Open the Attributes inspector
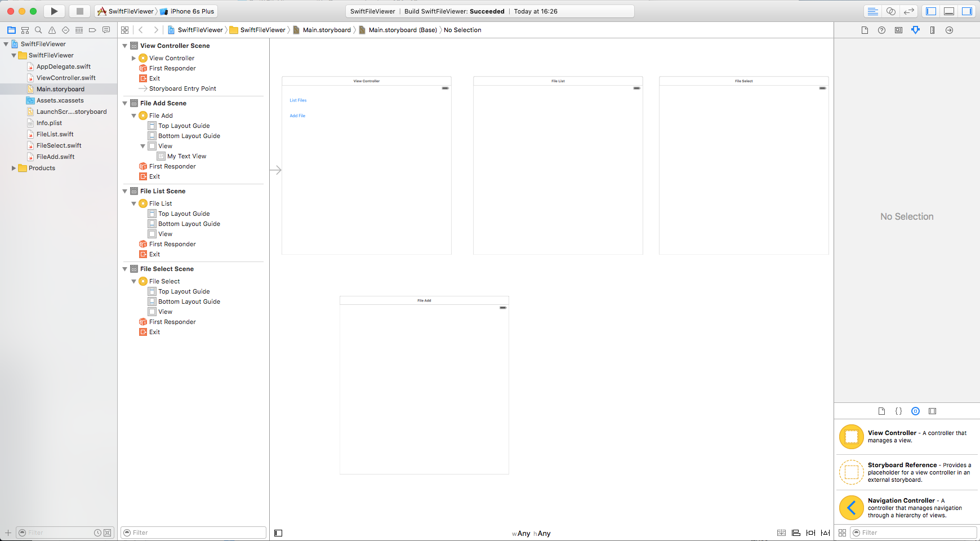The width and height of the screenshot is (980, 541). [x=915, y=30]
